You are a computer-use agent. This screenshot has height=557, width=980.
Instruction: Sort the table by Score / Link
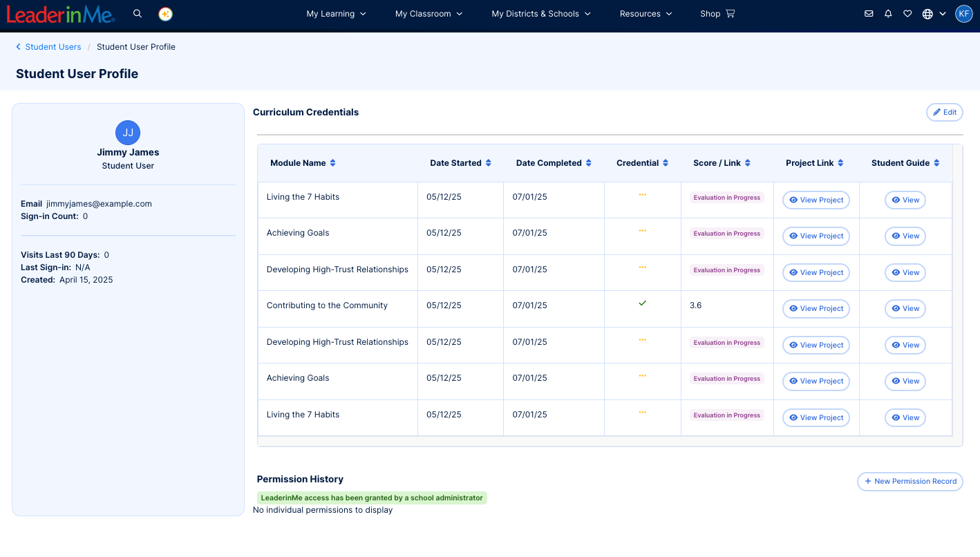pyautogui.click(x=722, y=163)
